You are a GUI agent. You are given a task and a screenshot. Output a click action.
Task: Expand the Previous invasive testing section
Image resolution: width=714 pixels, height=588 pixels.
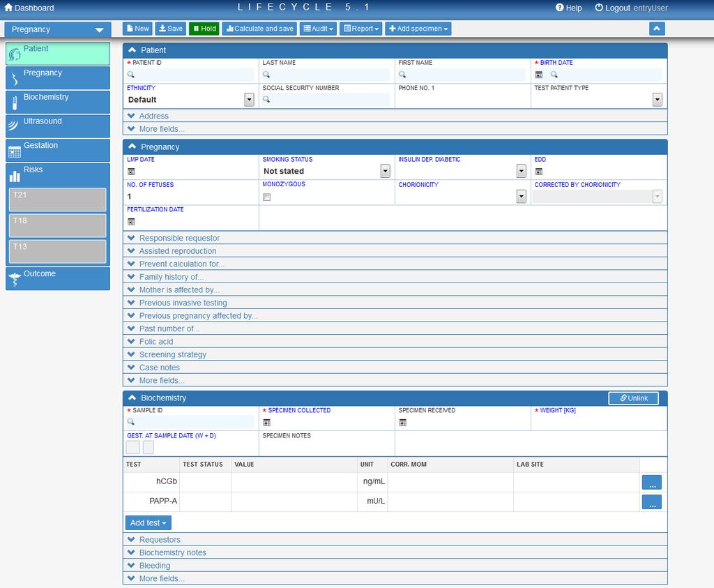click(x=395, y=303)
